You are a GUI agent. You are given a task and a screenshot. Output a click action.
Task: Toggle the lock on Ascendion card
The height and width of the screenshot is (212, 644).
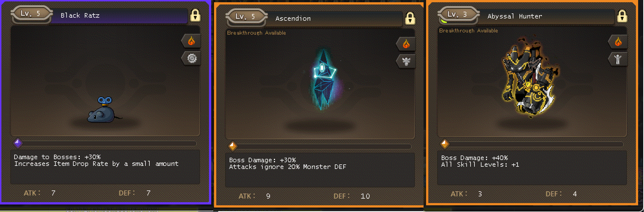pos(410,18)
